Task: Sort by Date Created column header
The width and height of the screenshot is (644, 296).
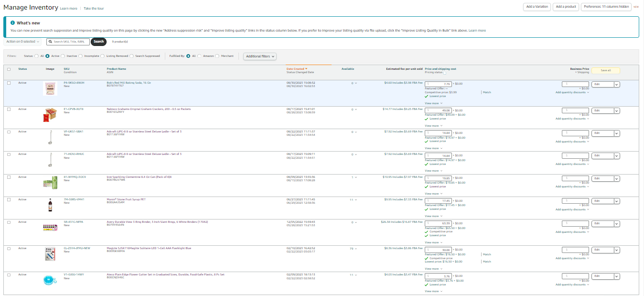Action: pos(295,69)
